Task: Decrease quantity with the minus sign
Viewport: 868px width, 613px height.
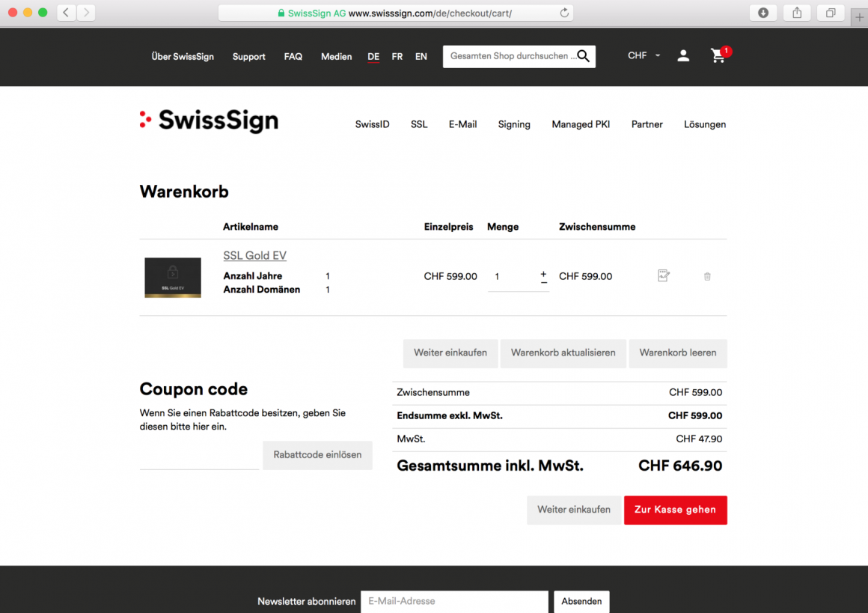Action: [543, 282]
